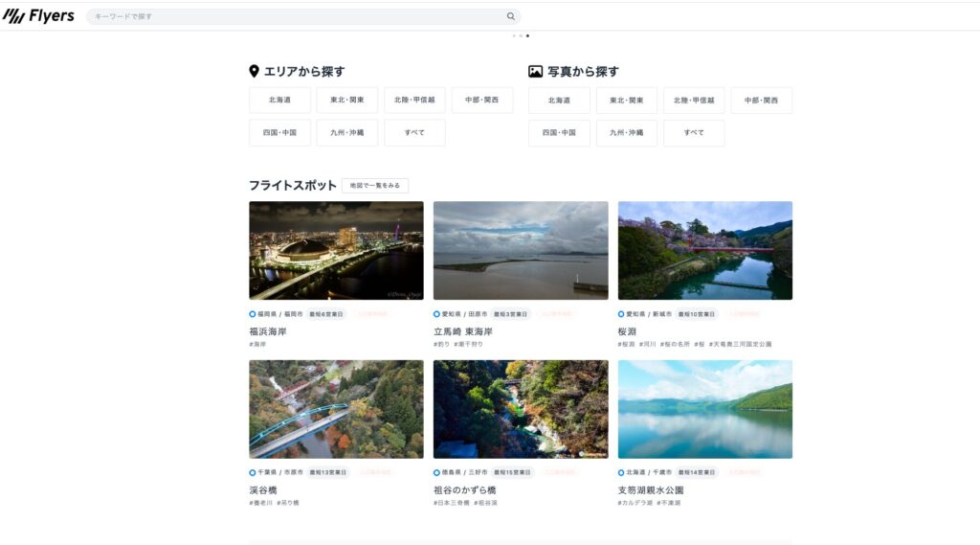980x545 pixels.
Task: Select 中部・関西 under 写真から探す
Action: [761, 101]
